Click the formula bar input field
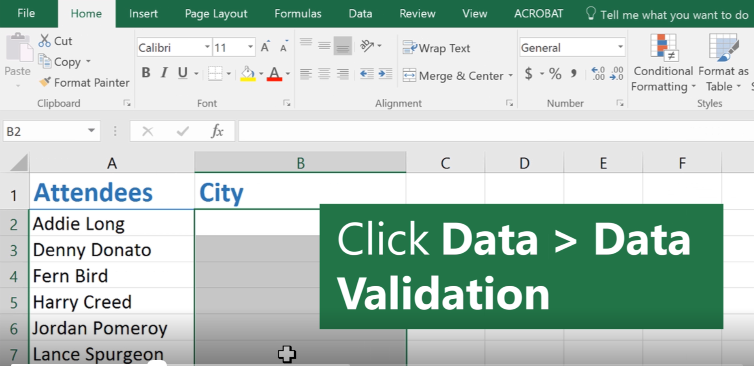The height and width of the screenshot is (366, 754). 496,131
